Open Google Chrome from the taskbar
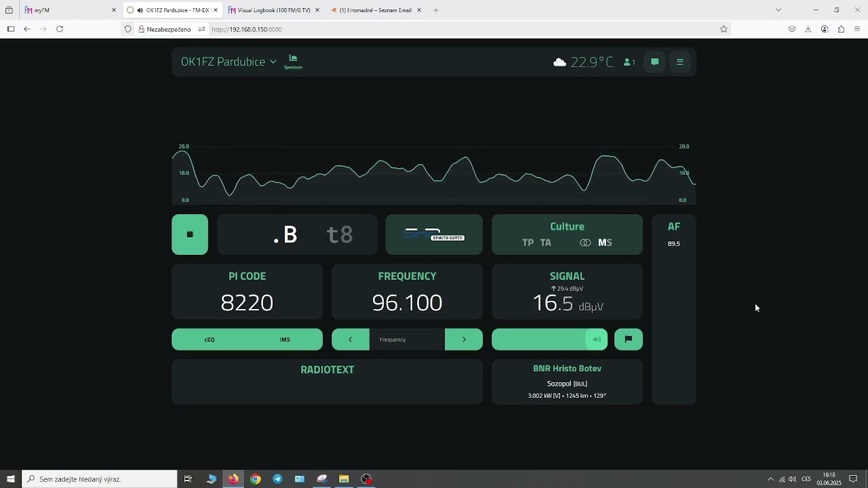This screenshot has width=868, height=488. coord(255,479)
